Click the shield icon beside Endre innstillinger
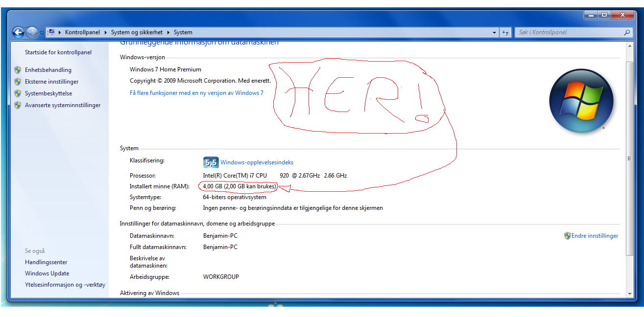The image size is (644, 317). click(567, 236)
